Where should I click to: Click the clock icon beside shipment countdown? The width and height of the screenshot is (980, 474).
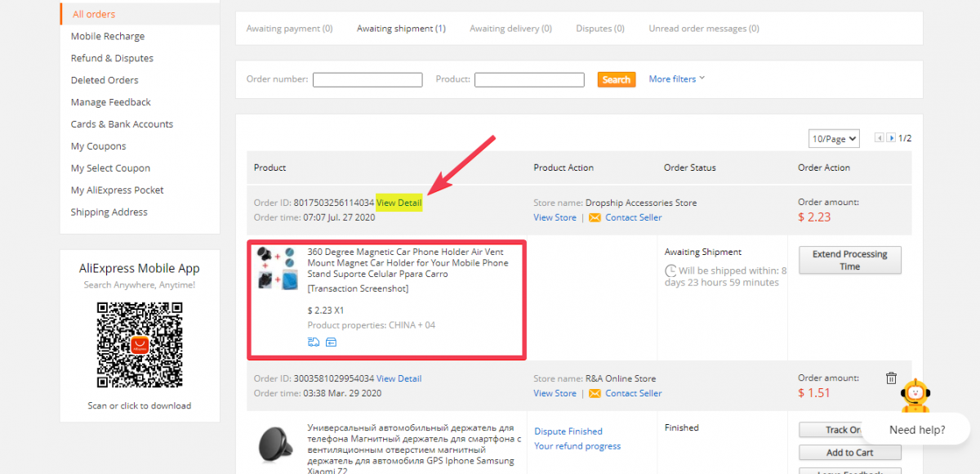(x=670, y=271)
